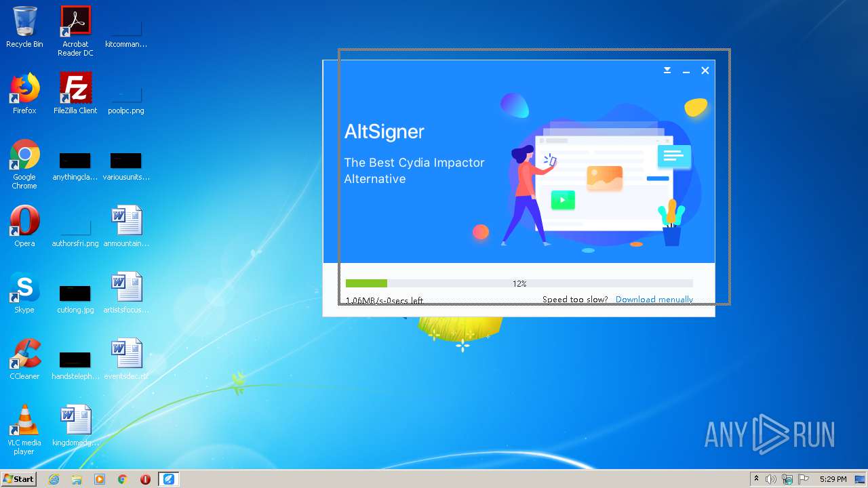The height and width of the screenshot is (488, 868).
Task: Click the installer progress bar at 12%
Action: tap(519, 283)
